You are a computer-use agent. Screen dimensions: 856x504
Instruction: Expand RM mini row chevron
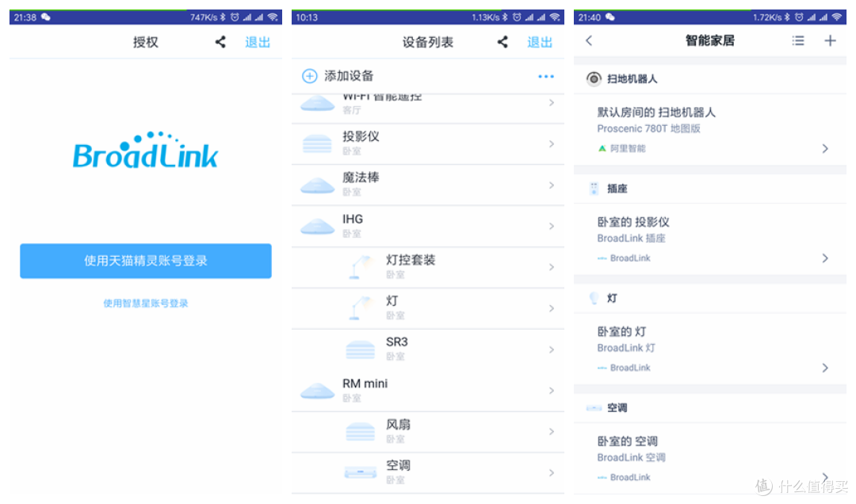coord(552,391)
